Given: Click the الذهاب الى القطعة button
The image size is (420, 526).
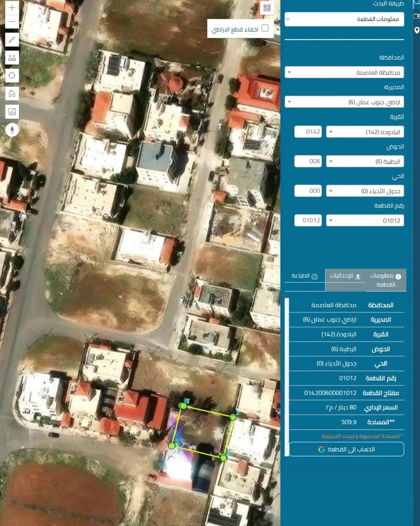Looking at the screenshot, I should click(346, 449).
